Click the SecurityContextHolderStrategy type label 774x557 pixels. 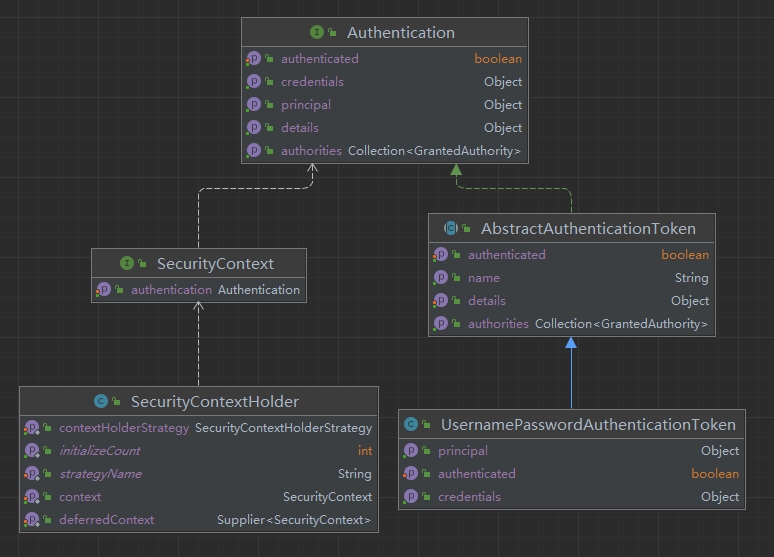(x=283, y=428)
